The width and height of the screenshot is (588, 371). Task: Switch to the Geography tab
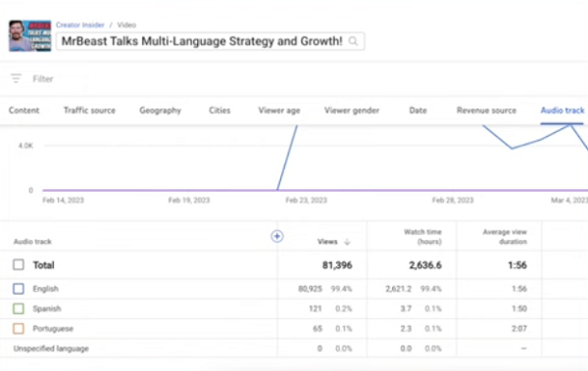160,111
